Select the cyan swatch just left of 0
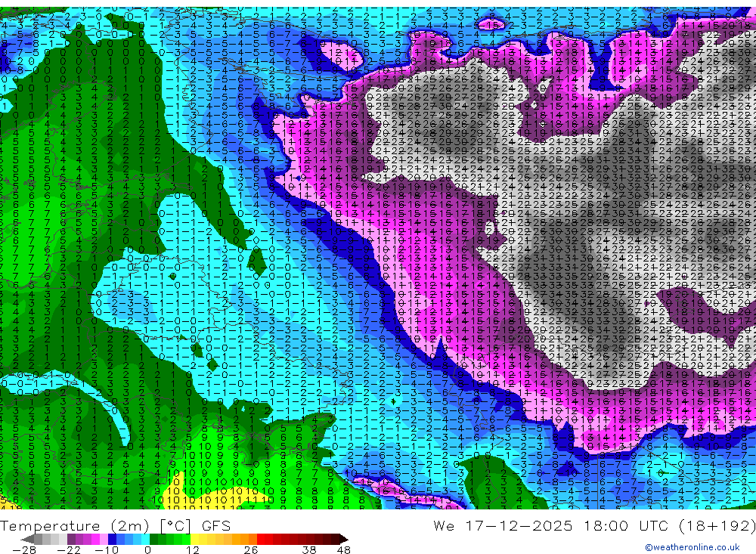Image resolution: width=756 pixels, height=554 pixels. click(x=145, y=539)
